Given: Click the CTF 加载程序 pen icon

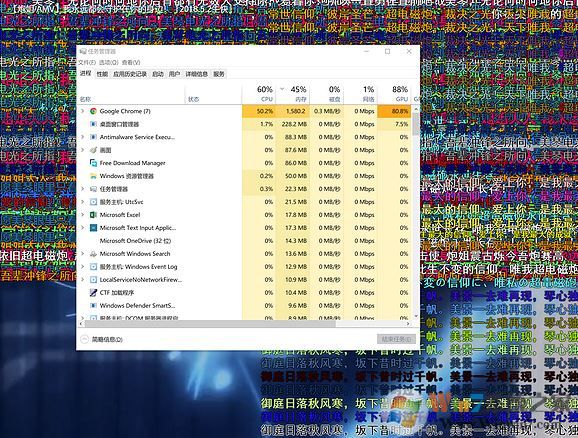Looking at the screenshot, I should click(x=93, y=292).
